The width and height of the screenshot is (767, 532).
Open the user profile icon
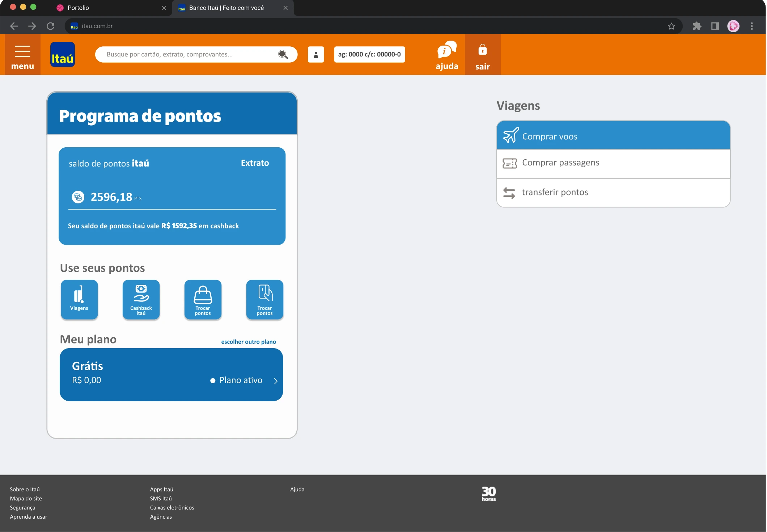[x=316, y=55]
